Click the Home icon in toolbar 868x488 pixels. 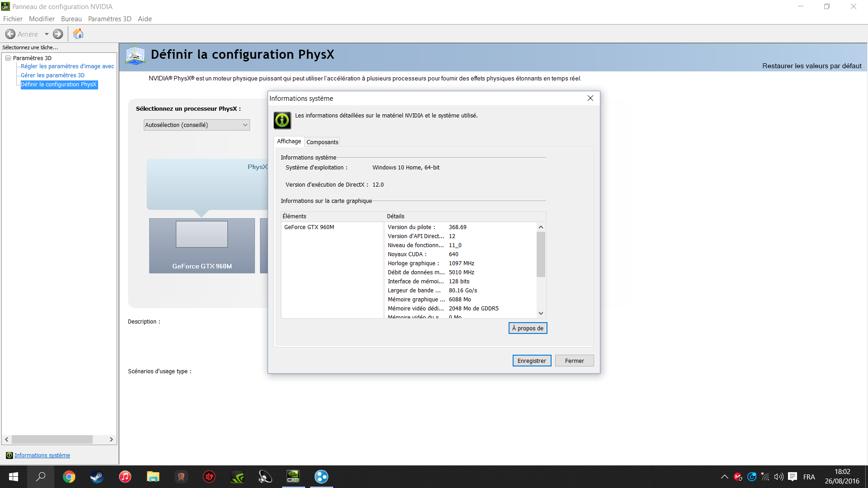click(x=78, y=34)
